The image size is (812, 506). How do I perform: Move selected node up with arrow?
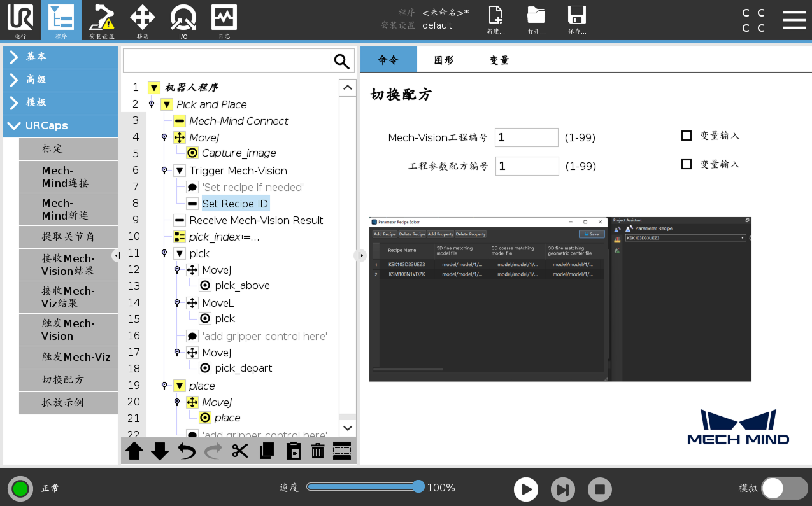pyautogui.click(x=134, y=451)
